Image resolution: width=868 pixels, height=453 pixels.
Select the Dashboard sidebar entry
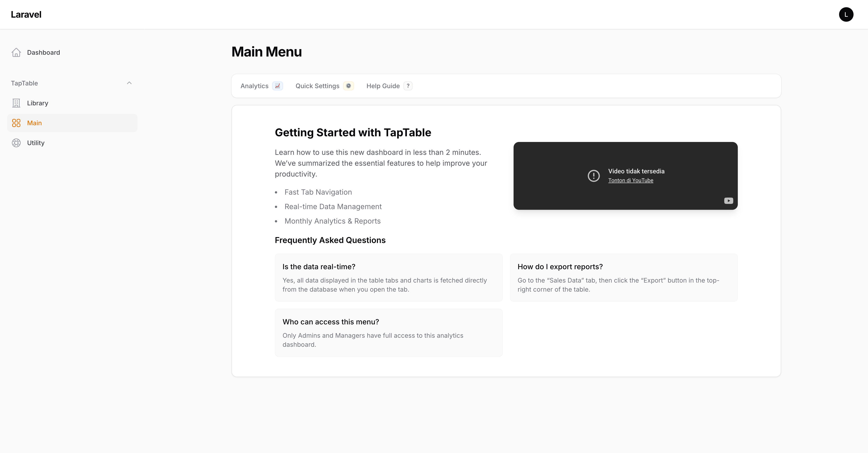43,52
